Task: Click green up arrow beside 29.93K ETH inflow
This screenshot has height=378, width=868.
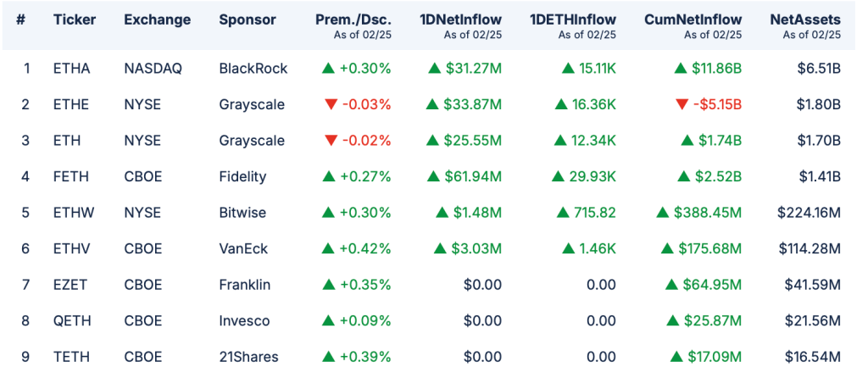Action: click(x=558, y=176)
